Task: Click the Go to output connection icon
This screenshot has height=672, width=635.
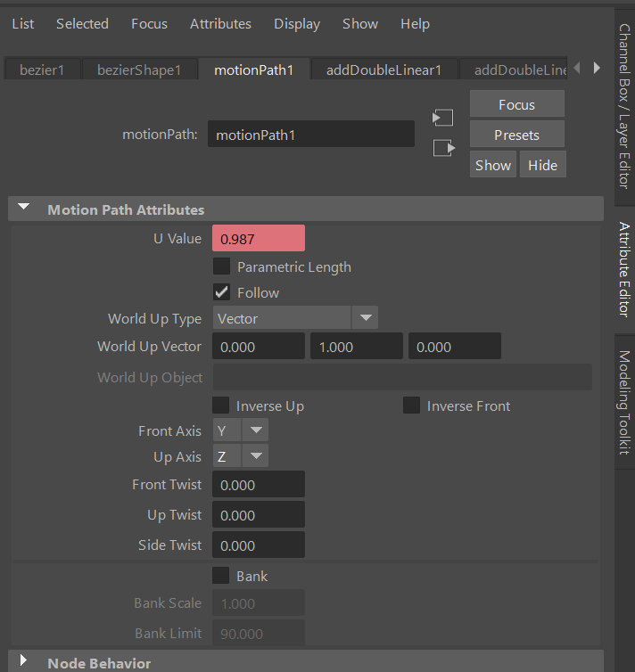Action: (x=444, y=148)
